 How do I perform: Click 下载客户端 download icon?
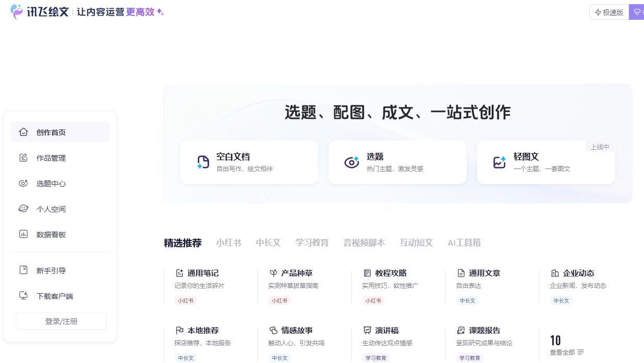click(23, 296)
